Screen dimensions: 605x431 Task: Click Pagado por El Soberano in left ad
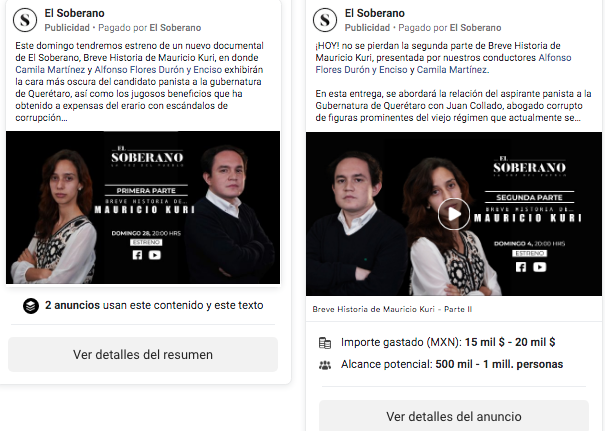[150, 28]
